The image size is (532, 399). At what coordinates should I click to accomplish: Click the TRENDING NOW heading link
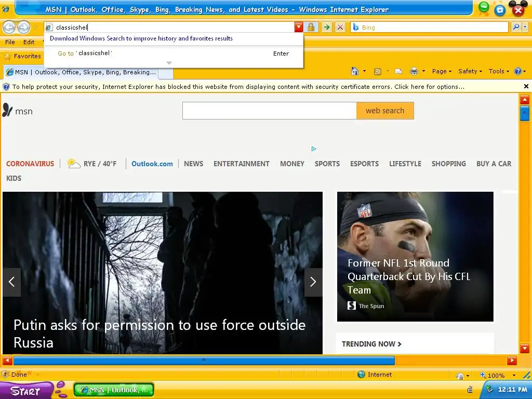tap(371, 344)
